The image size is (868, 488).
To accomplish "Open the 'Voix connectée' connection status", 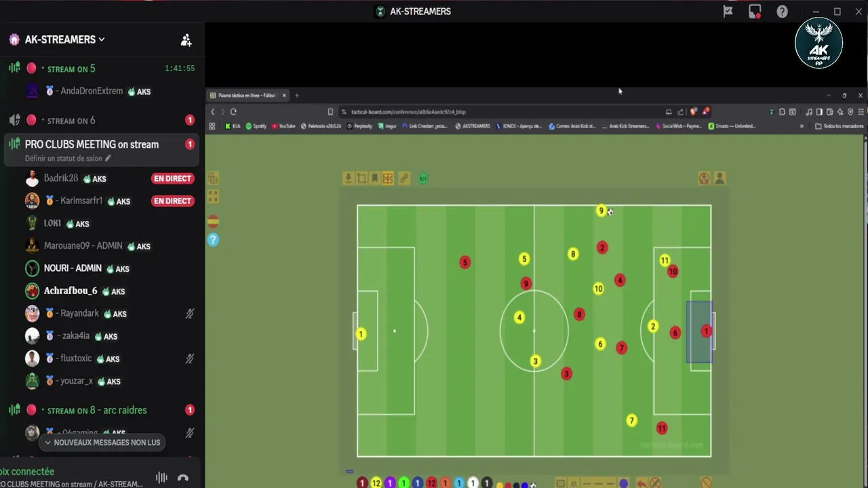I will pos(27,471).
